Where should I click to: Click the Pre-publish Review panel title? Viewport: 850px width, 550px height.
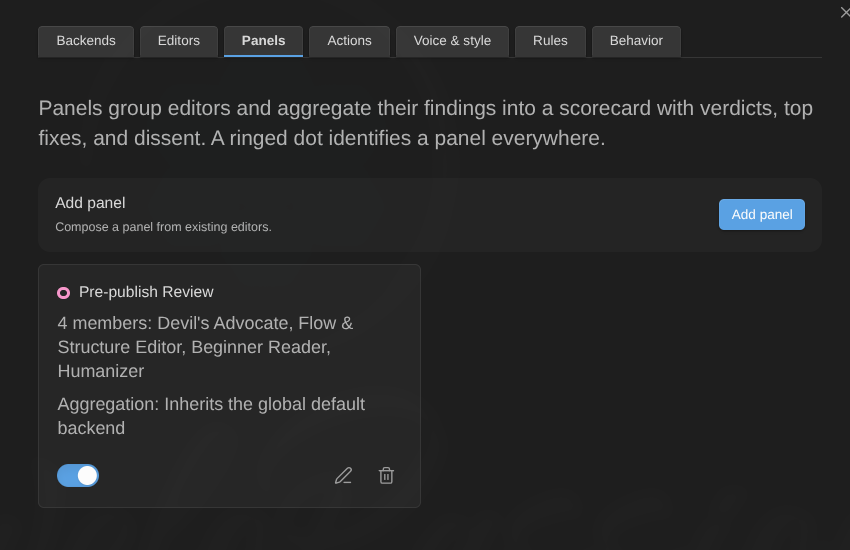[x=146, y=292]
